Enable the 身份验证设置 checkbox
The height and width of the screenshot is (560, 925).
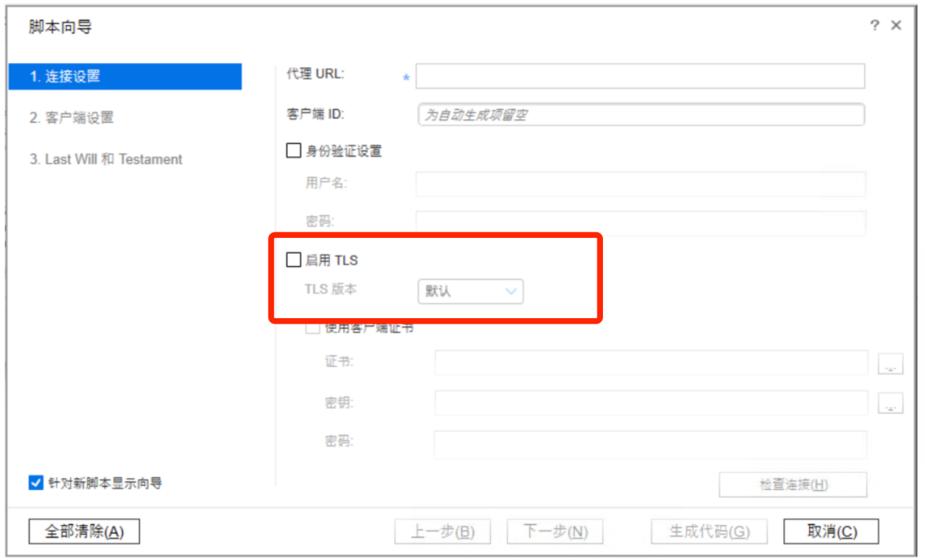(x=293, y=150)
